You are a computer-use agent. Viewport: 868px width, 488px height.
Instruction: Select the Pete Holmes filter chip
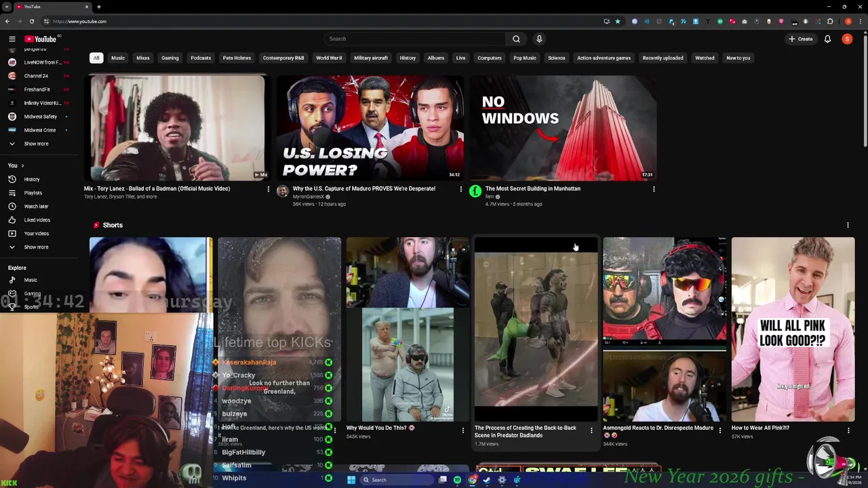coord(237,58)
